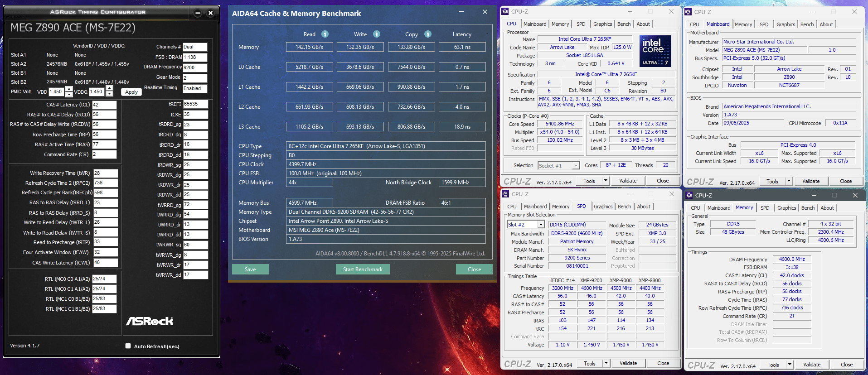This screenshot has width=868, height=375.
Task: Click the CAS# Latency (tCL) input field
Action: click(104, 105)
